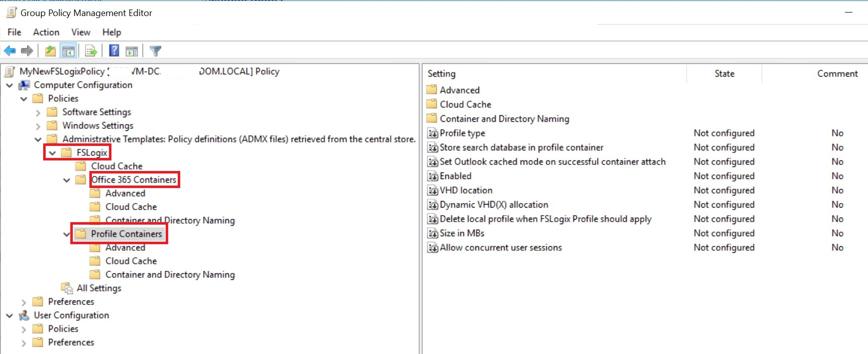
Task: Click the Forward arrow in toolbar
Action: coord(27,51)
